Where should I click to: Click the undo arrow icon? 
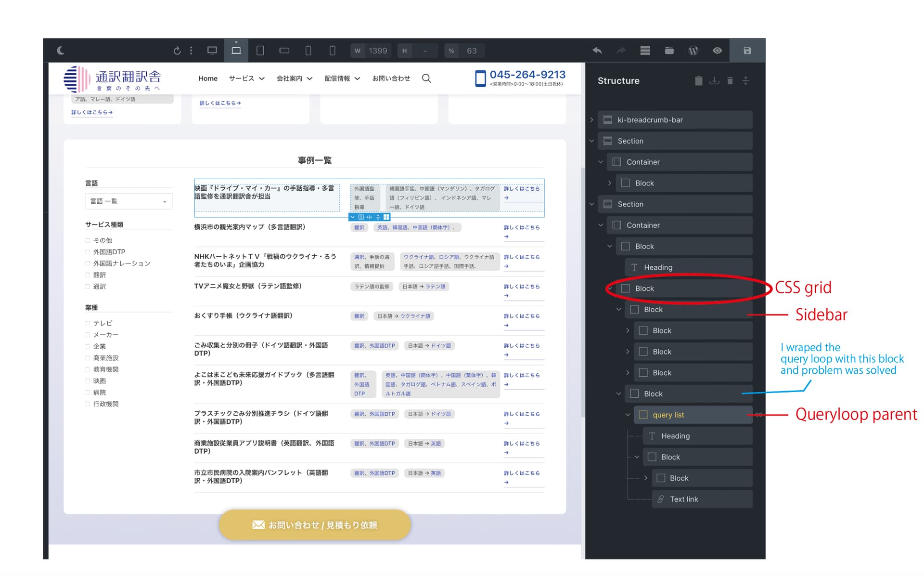(x=597, y=51)
